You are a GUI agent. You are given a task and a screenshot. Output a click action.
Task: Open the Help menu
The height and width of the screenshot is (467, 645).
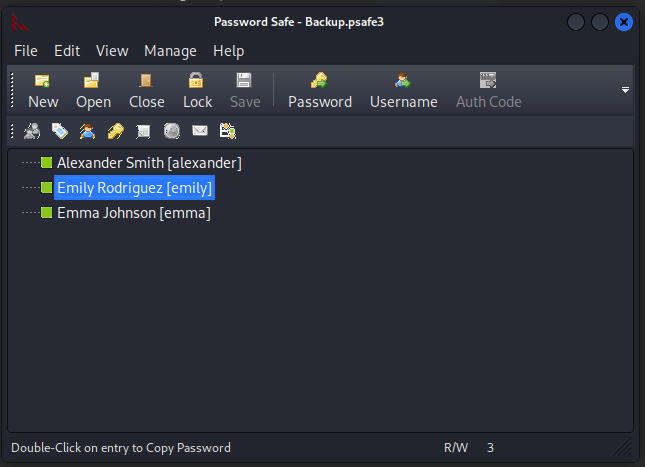[228, 51]
